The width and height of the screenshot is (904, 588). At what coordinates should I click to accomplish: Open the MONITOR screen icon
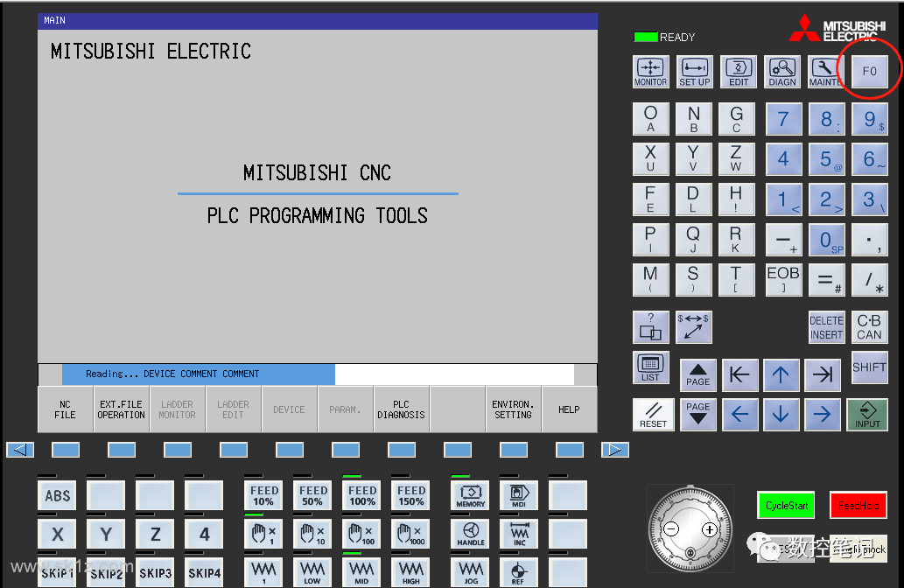(x=650, y=72)
